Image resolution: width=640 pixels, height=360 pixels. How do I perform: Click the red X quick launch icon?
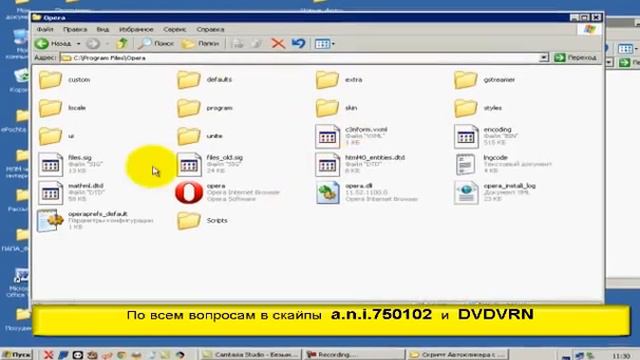pyautogui.click(x=48, y=355)
